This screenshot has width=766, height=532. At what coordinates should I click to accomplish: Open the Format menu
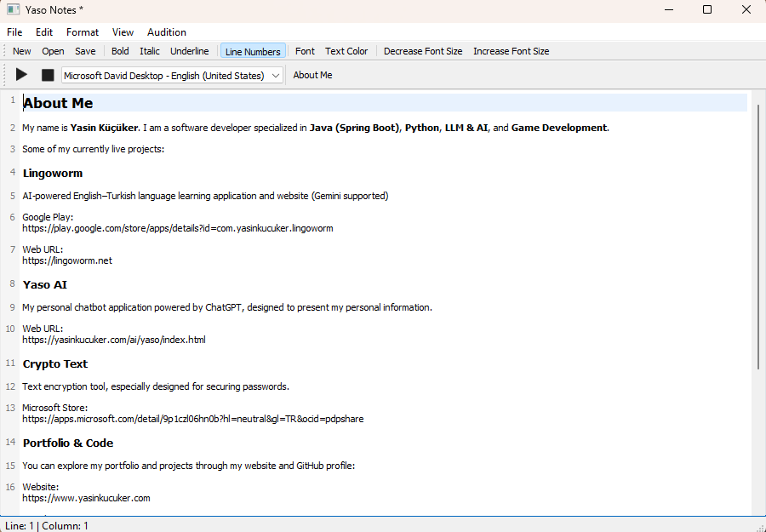coord(83,32)
